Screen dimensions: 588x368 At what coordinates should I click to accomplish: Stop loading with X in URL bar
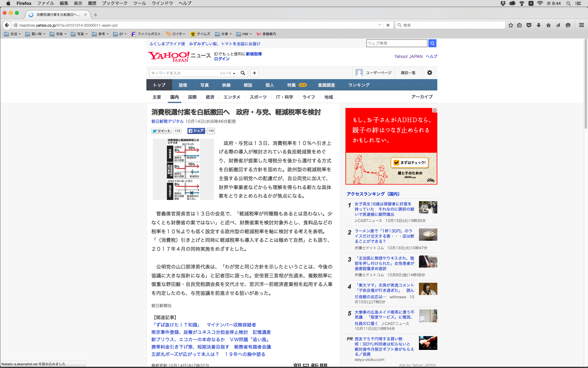(x=388, y=25)
